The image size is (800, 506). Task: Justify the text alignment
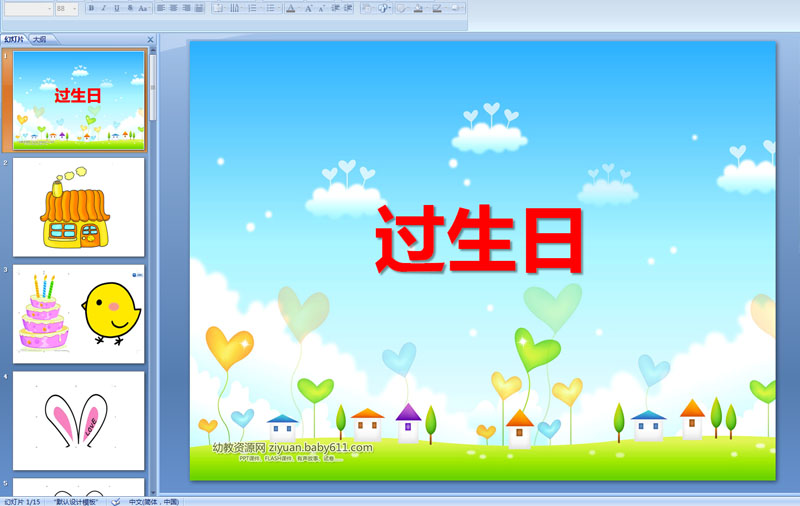tap(199, 8)
